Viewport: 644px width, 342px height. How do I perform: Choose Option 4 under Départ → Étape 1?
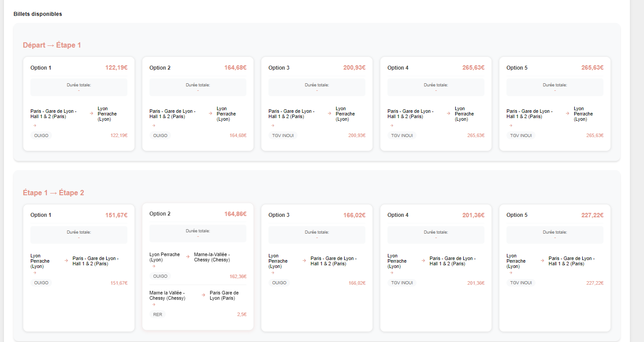click(x=436, y=104)
